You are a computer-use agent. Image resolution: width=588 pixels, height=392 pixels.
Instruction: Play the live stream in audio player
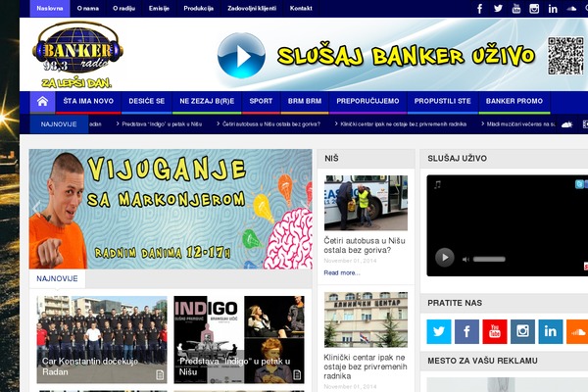445,258
